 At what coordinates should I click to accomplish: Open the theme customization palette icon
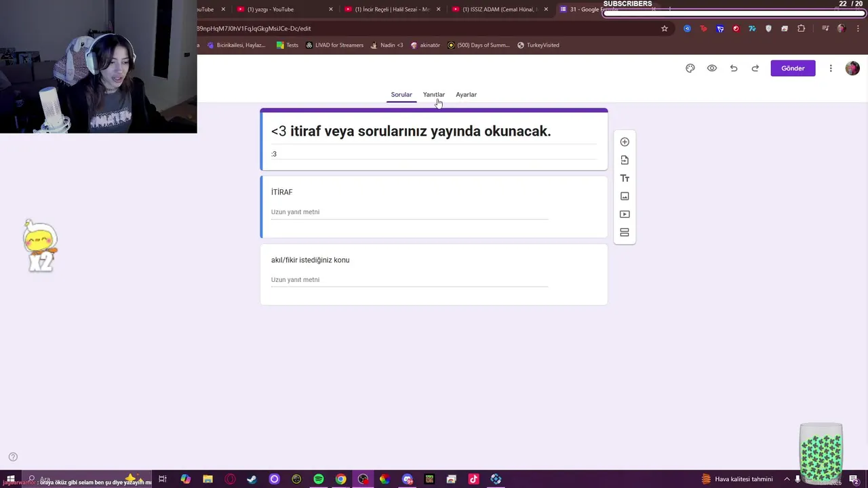click(x=690, y=68)
